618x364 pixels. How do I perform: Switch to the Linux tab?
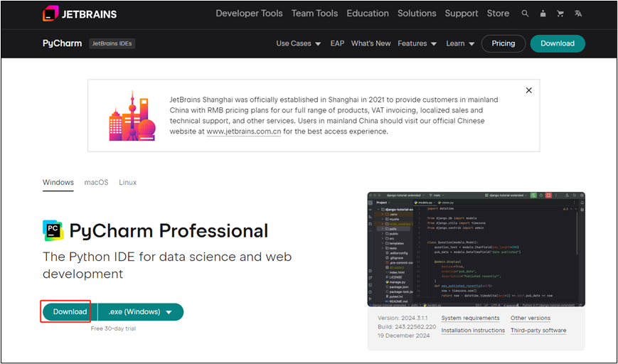tap(128, 183)
